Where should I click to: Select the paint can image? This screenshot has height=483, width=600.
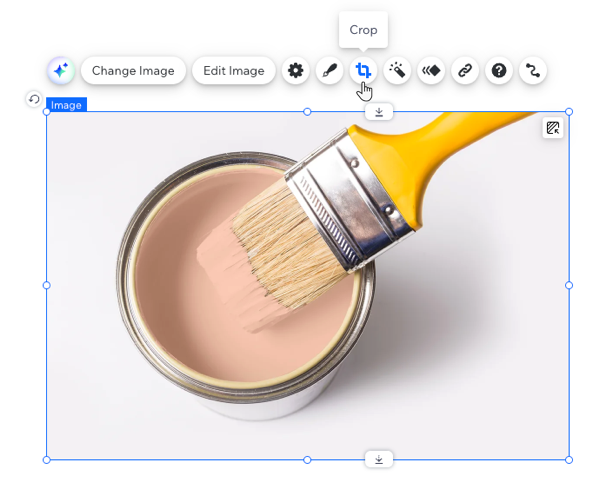[x=308, y=286]
